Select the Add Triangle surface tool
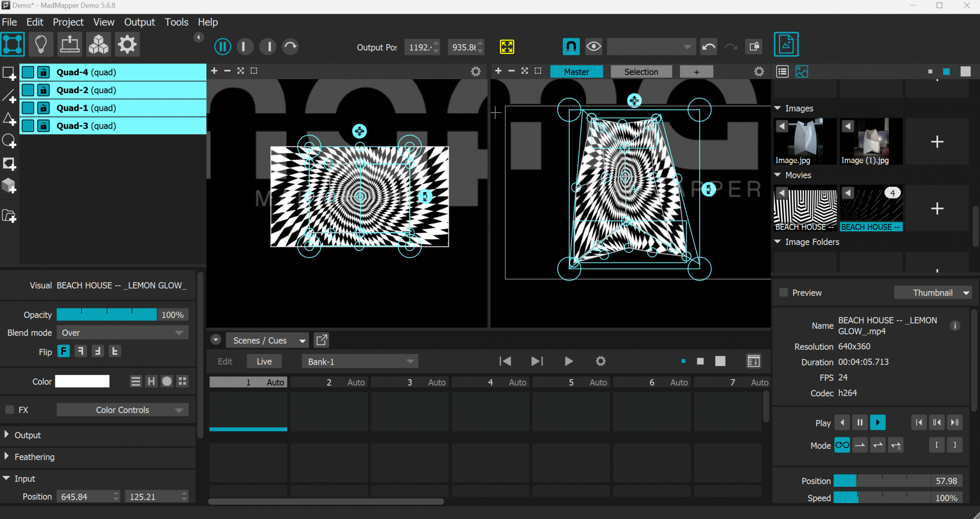This screenshot has height=519, width=980. [x=9, y=119]
